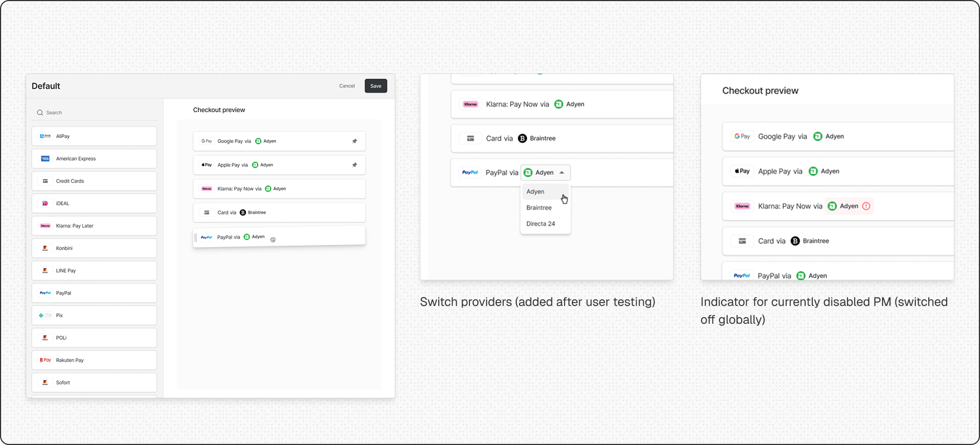The width and height of the screenshot is (980, 445).
Task: Click the Credit Cards row icon
Action: tap(45, 181)
